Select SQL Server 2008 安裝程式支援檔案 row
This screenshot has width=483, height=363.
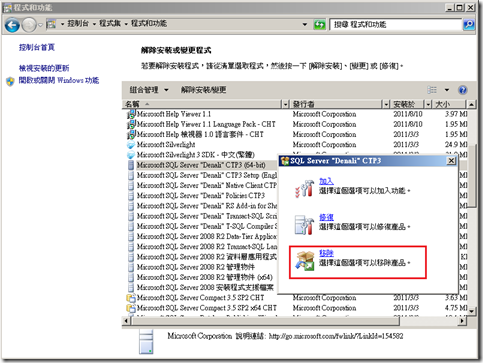coord(202,287)
